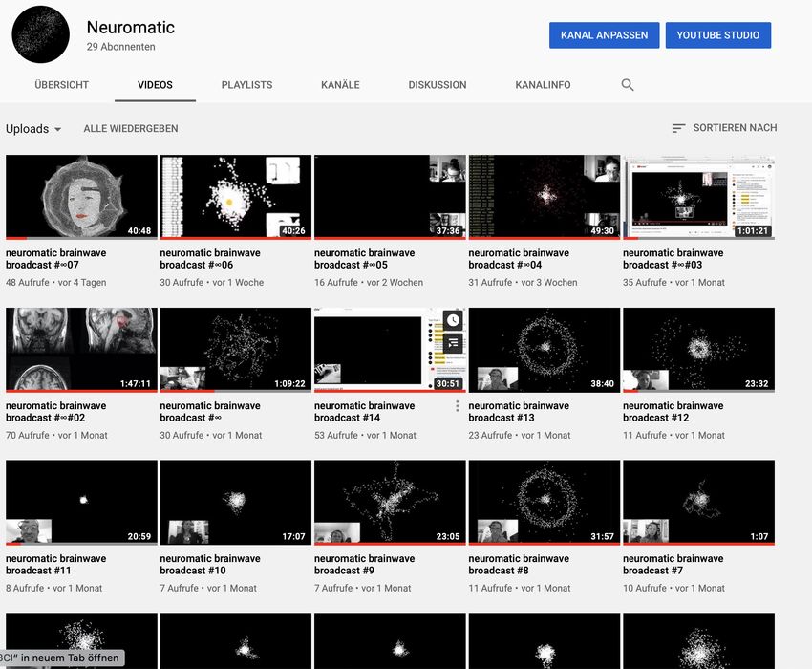Click add-to-queue icon on broadcast #14 thumbnail
Image resolution: width=812 pixels, height=669 pixels.
pyautogui.click(x=453, y=342)
